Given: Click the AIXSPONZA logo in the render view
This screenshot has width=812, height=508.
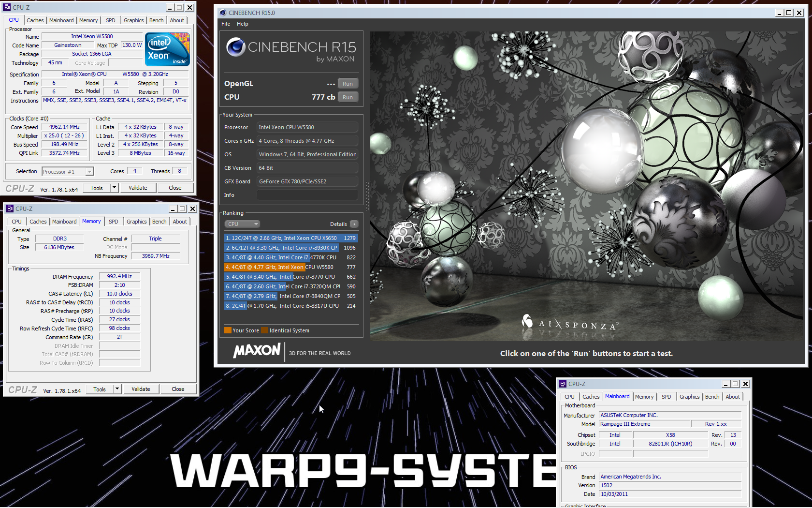Looking at the screenshot, I should [570, 323].
